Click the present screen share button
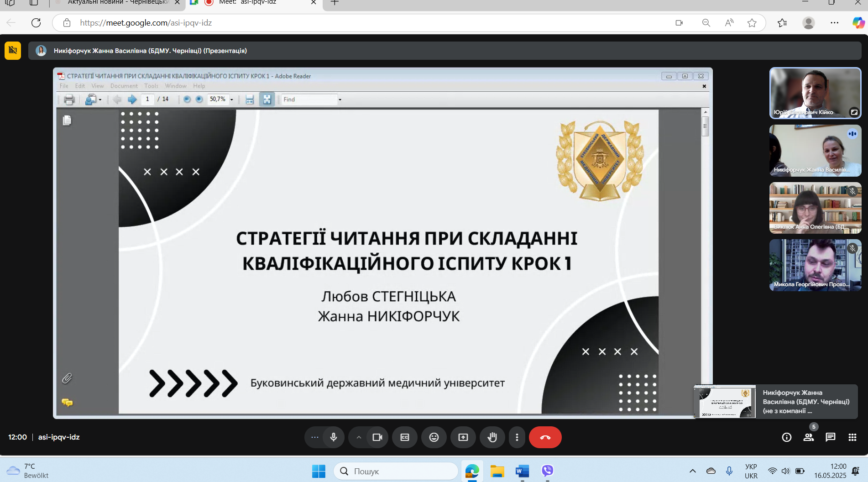Image resolution: width=868 pixels, height=482 pixels. tap(463, 437)
